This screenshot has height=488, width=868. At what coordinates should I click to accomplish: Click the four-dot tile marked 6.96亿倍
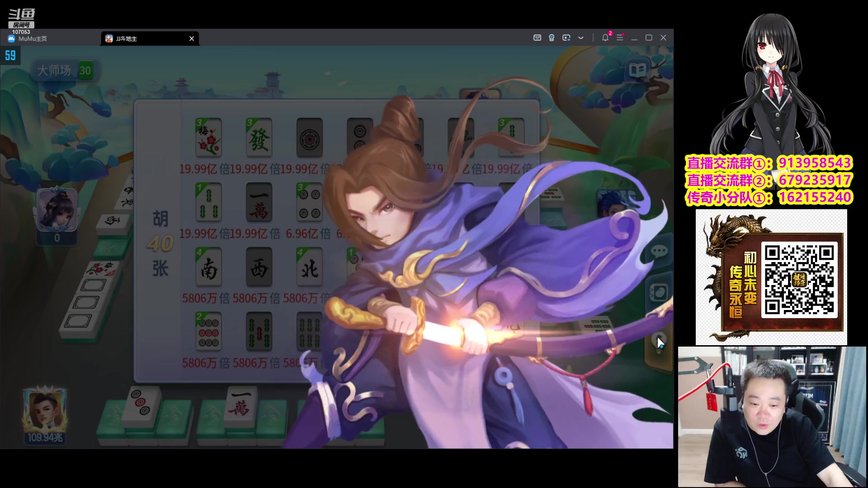(x=310, y=202)
